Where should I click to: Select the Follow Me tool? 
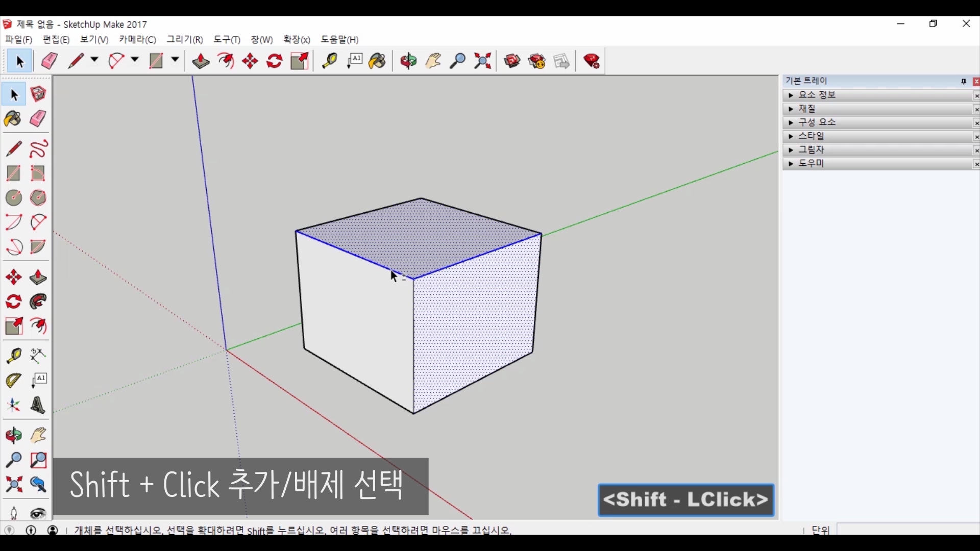coord(38,302)
